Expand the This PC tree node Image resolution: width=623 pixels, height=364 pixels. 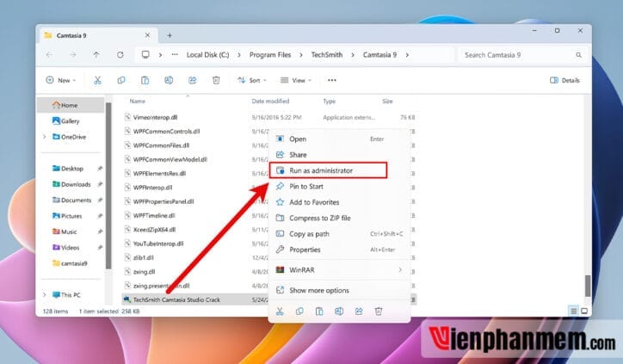[45, 295]
